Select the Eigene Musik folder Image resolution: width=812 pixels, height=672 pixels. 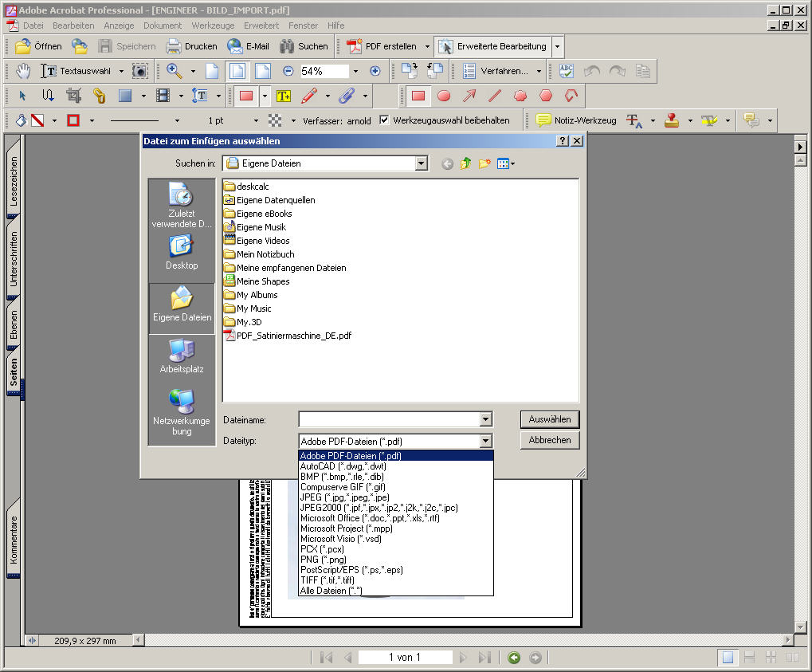point(255,227)
